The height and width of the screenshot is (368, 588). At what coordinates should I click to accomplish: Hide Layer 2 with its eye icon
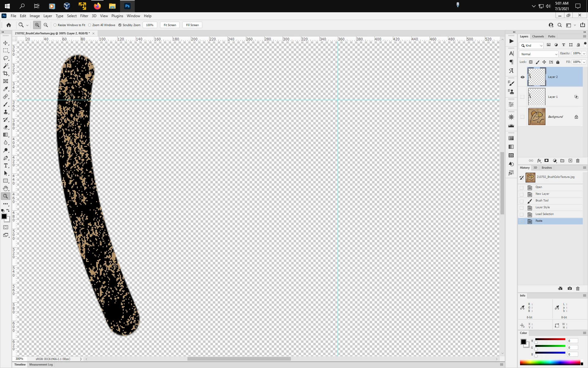tap(522, 77)
